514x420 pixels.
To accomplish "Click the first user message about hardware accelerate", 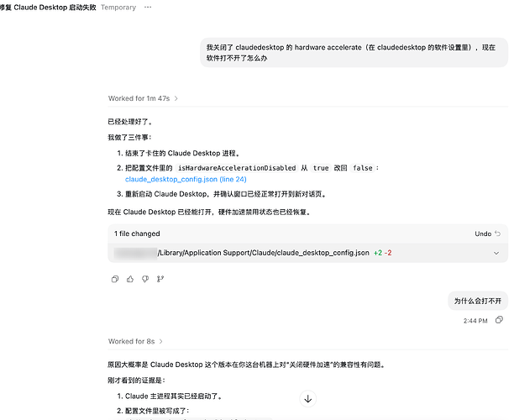I will point(354,52).
